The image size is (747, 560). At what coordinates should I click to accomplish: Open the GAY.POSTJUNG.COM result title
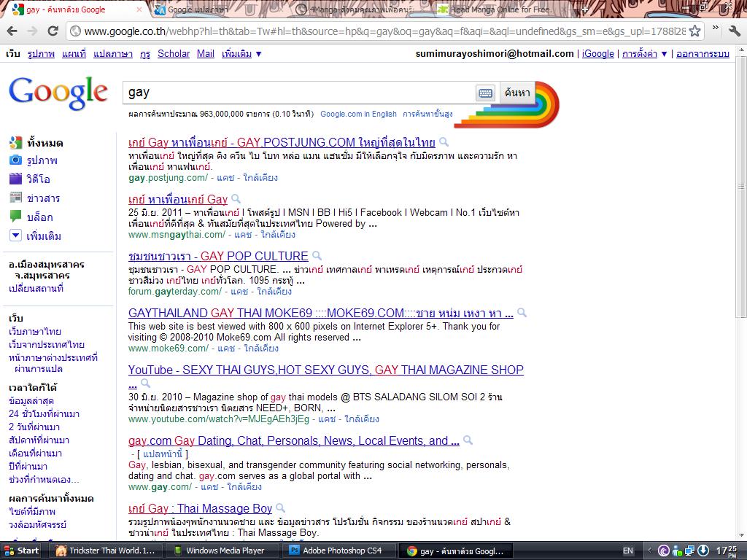pyautogui.click(x=282, y=142)
